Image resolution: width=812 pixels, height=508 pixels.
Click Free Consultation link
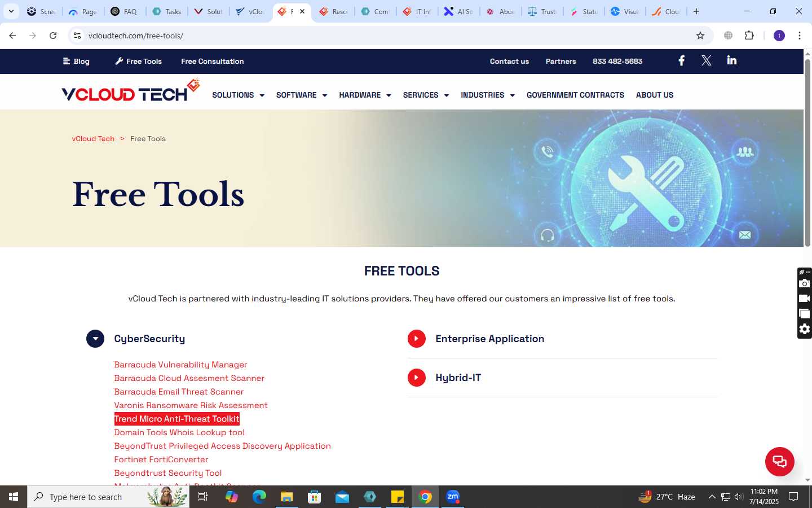click(x=213, y=61)
